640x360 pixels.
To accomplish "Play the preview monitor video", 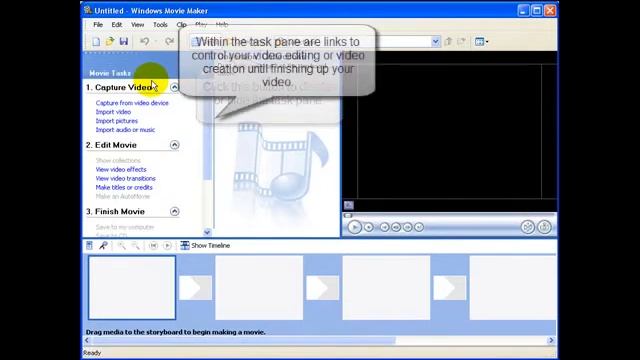I will pos(354,227).
